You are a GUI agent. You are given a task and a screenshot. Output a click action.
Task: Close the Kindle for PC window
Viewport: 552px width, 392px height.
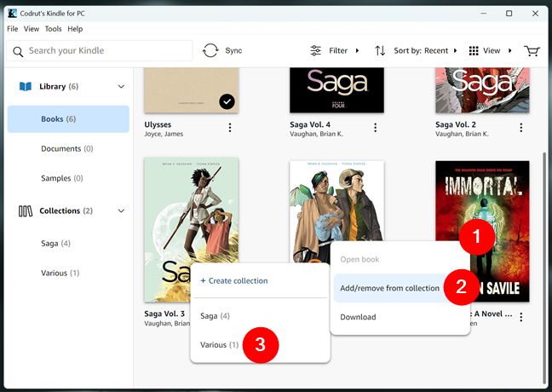[535, 14]
